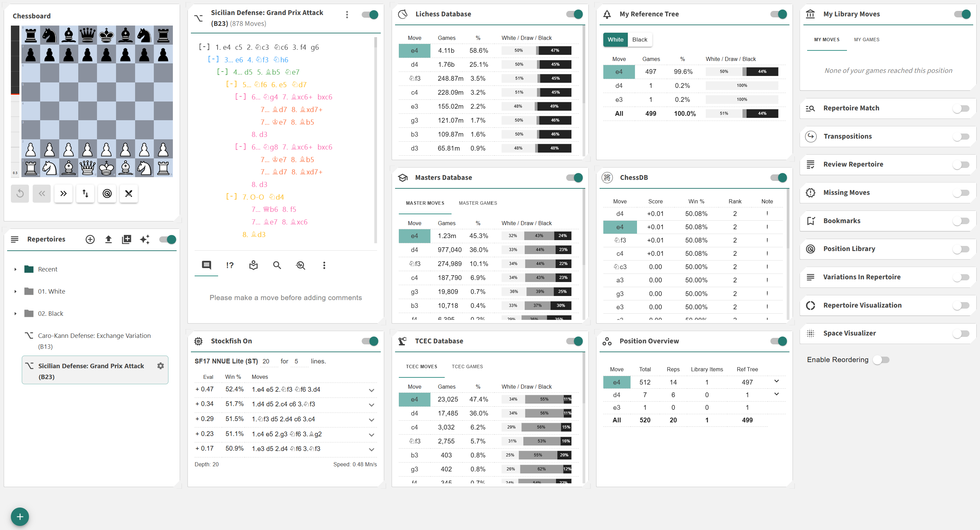The width and height of the screenshot is (980, 530).
Task: Click the magnifier search icon below move tree
Action: (277, 265)
